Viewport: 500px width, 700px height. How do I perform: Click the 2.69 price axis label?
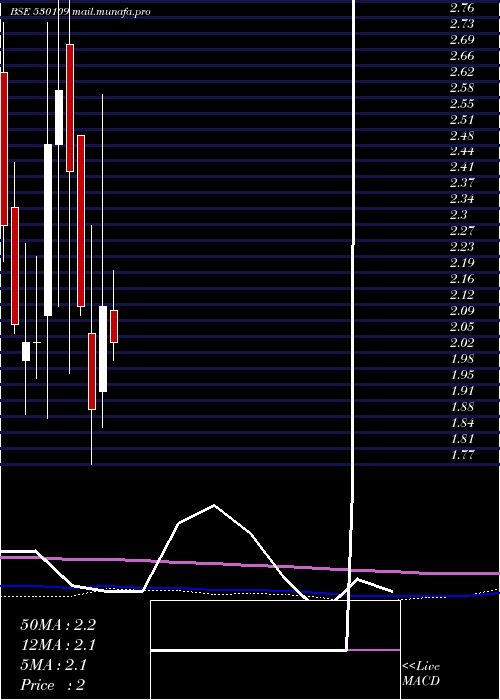click(x=462, y=40)
